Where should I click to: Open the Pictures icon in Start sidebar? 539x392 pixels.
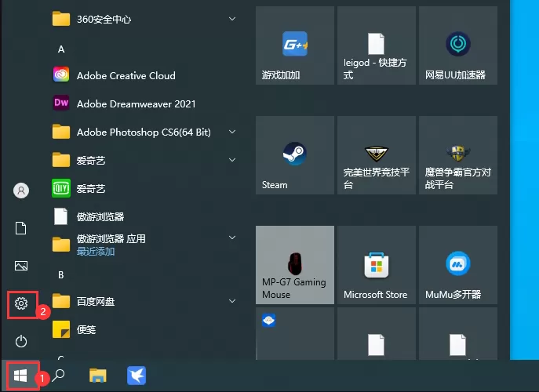click(x=21, y=266)
